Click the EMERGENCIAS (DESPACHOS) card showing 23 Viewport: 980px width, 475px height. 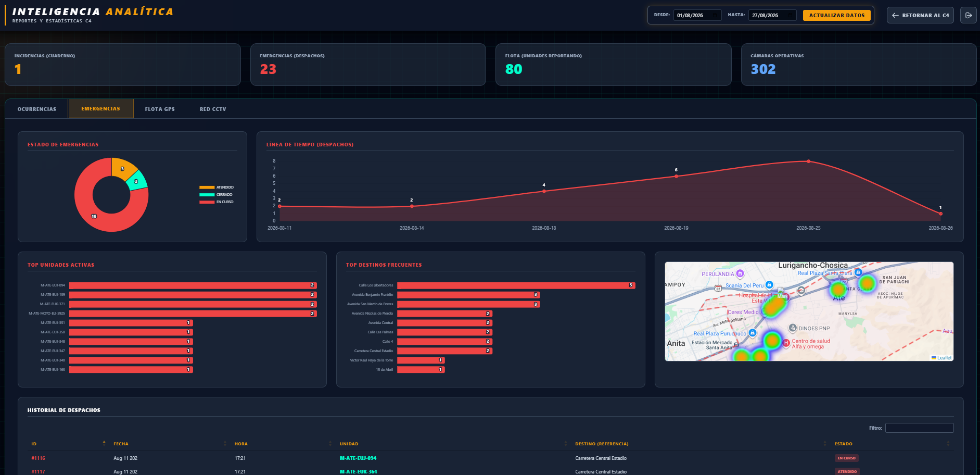(x=368, y=65)
